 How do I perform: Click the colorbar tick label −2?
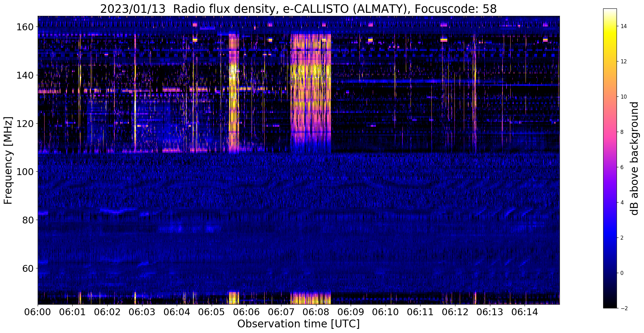point(624,308)
